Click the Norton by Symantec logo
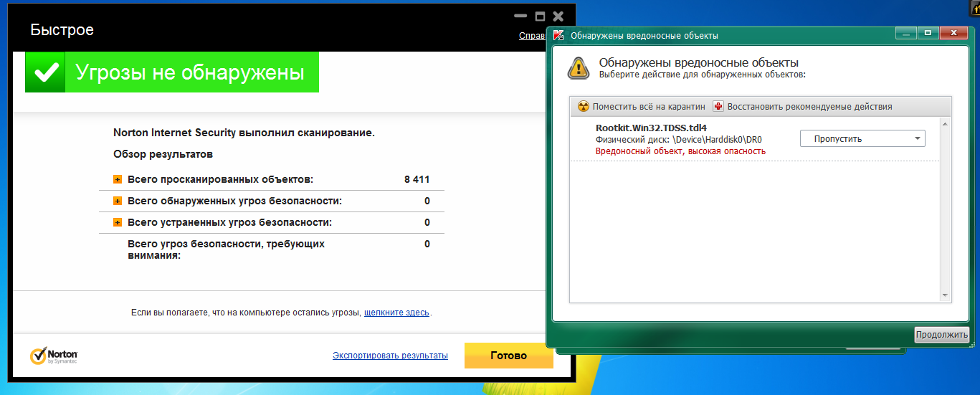The width and height of the screenshot is (980, 395). coord(54,356)
